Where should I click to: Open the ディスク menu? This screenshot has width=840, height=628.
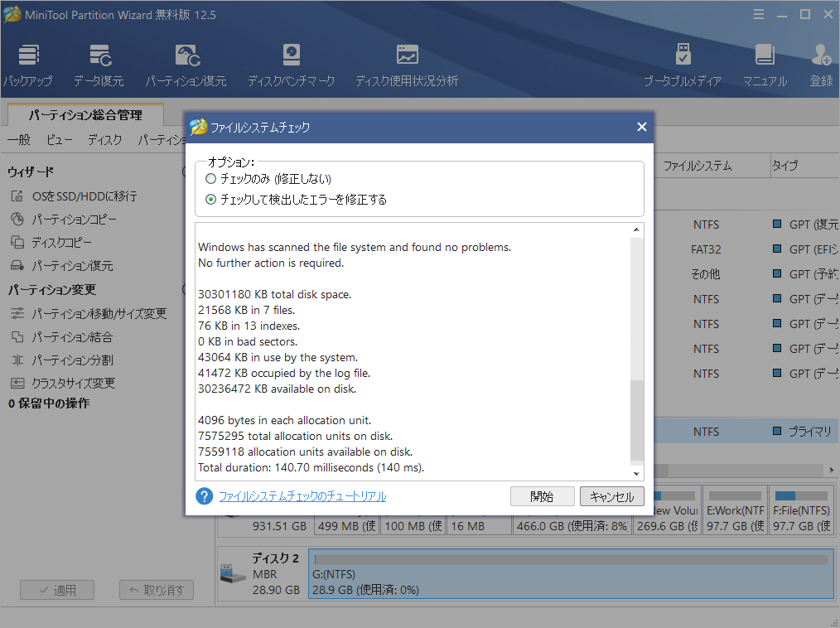(x=104, y=140)
